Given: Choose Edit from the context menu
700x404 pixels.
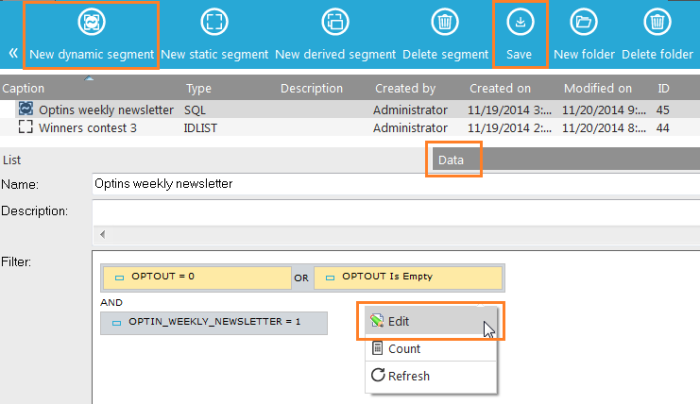Looking at the screenshot, I should point(398,321).
